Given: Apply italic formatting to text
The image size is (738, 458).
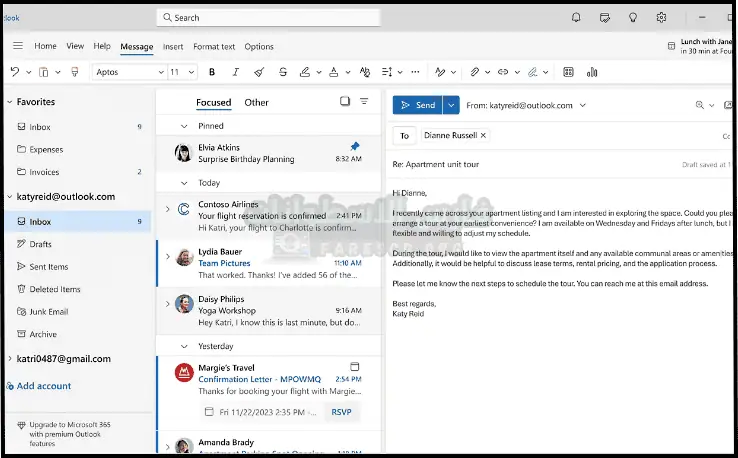Looking at the screenshot, I should click(x=236, y=72).
